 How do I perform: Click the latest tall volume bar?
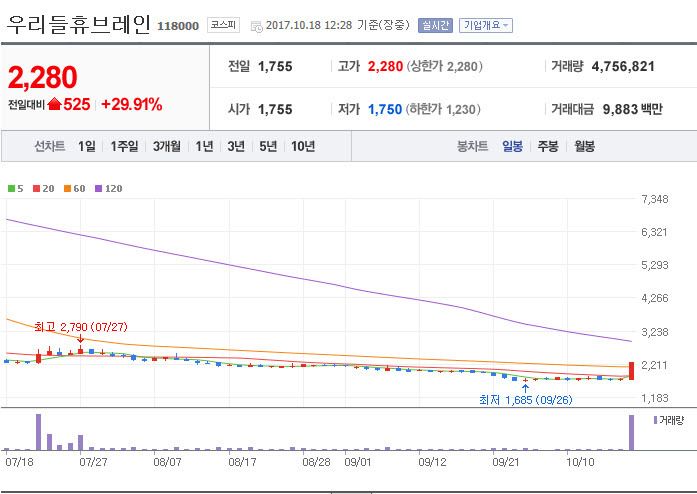point(631,432)
